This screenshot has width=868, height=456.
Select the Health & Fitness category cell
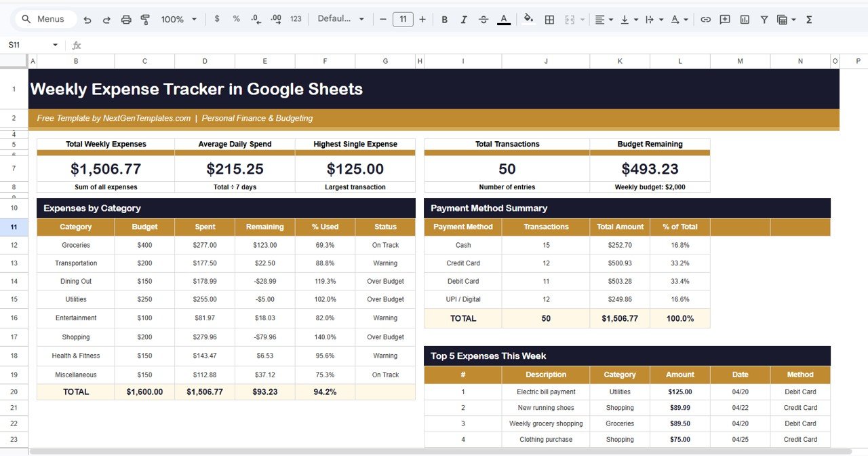(x=76, y=356)
